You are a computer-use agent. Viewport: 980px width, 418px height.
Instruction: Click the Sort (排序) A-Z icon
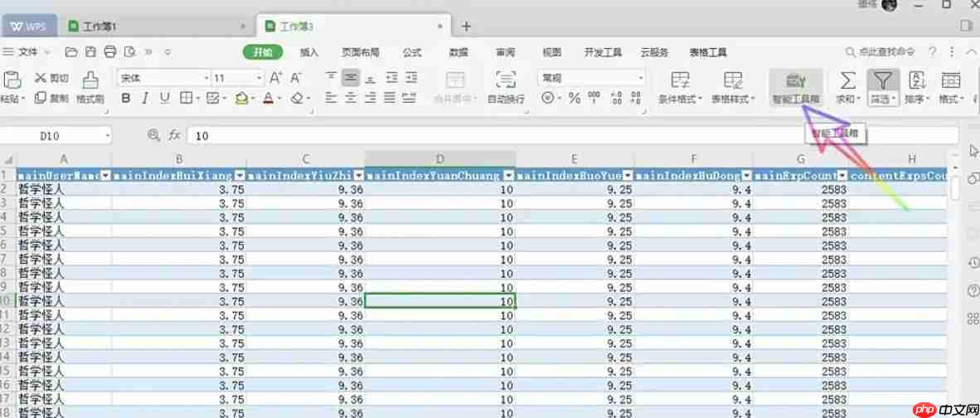(x=916, y=80)
